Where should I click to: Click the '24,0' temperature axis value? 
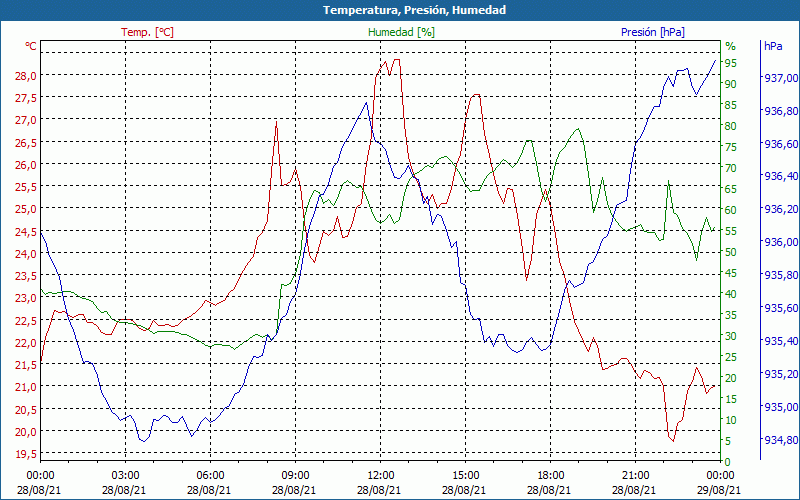(26, 254)
